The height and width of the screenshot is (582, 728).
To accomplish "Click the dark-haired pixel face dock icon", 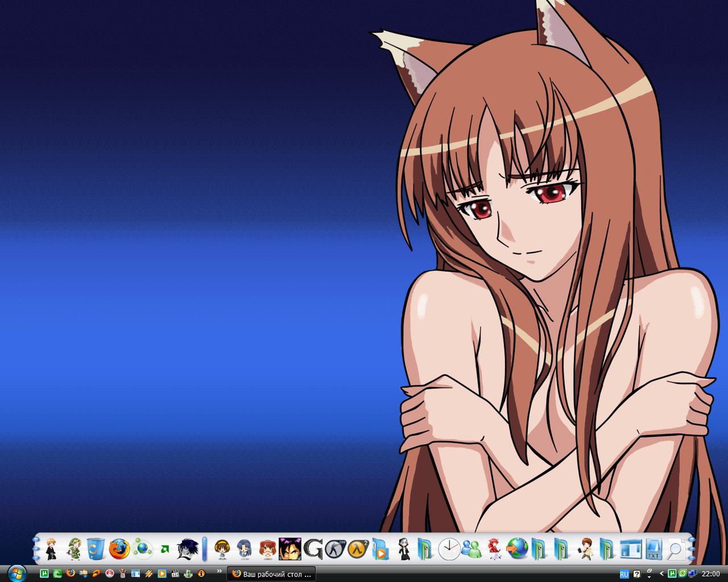I will [289, 549].
